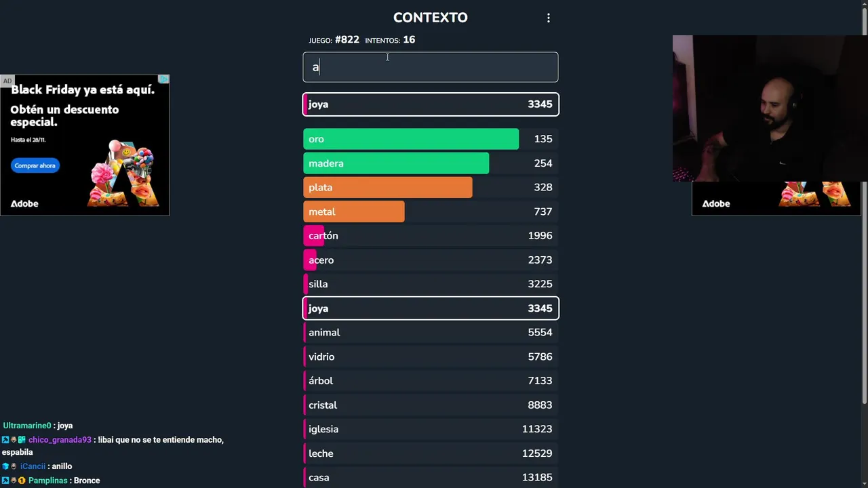Select the madera guess row
Screen dimensions: 868x488
click(430, 163)
